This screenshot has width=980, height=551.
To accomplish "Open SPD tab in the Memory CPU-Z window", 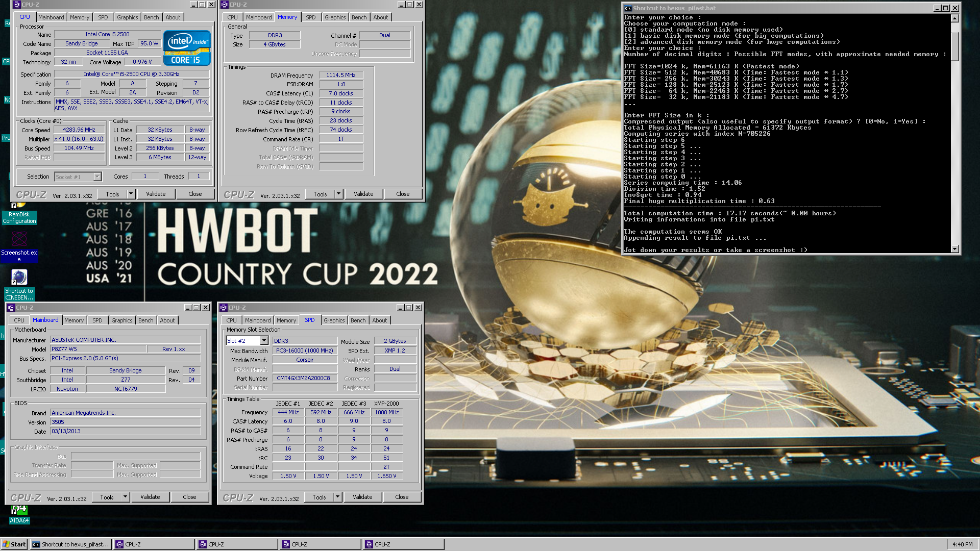I will pos(311,17).
